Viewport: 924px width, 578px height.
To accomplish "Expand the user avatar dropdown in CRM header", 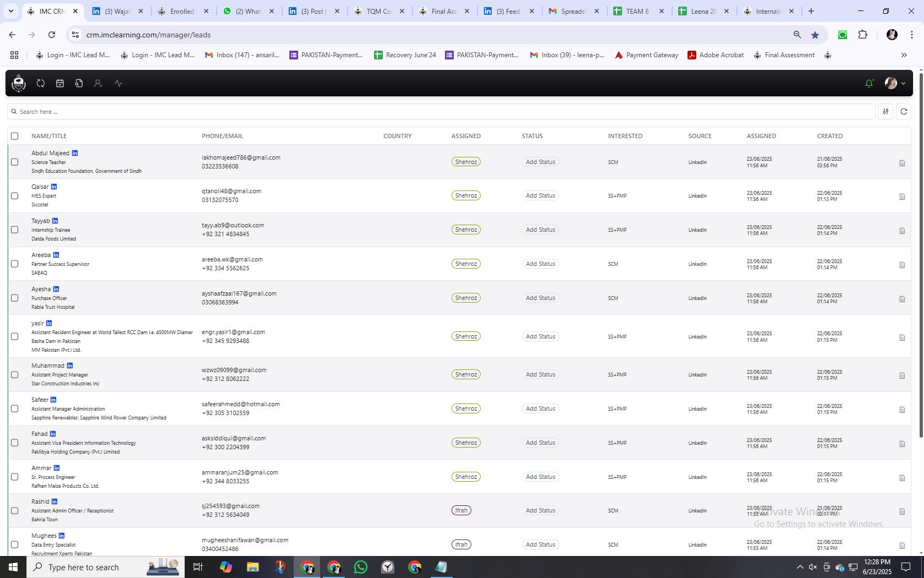I will [x=895, y=83].
